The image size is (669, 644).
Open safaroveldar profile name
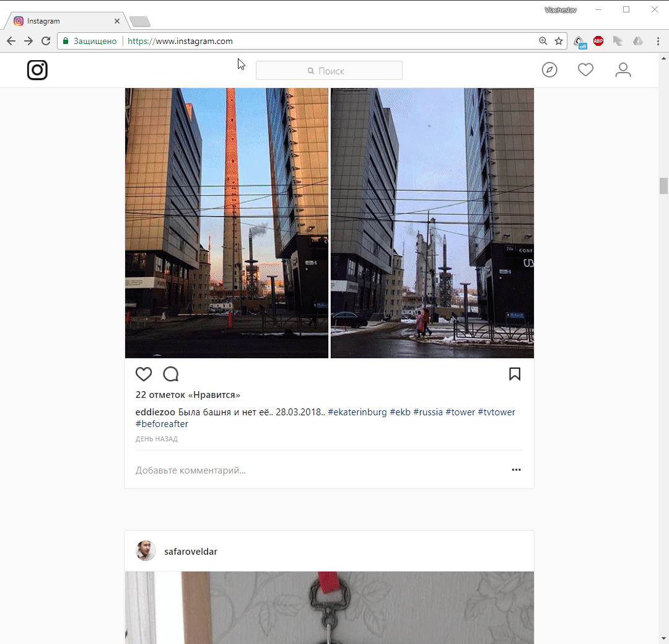(191, 552)
